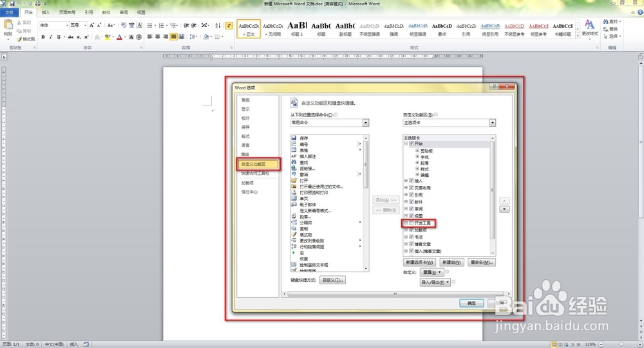Click the numbered list icon
The width and height of the screenshot is (644, 348).
tap(162, 26)
